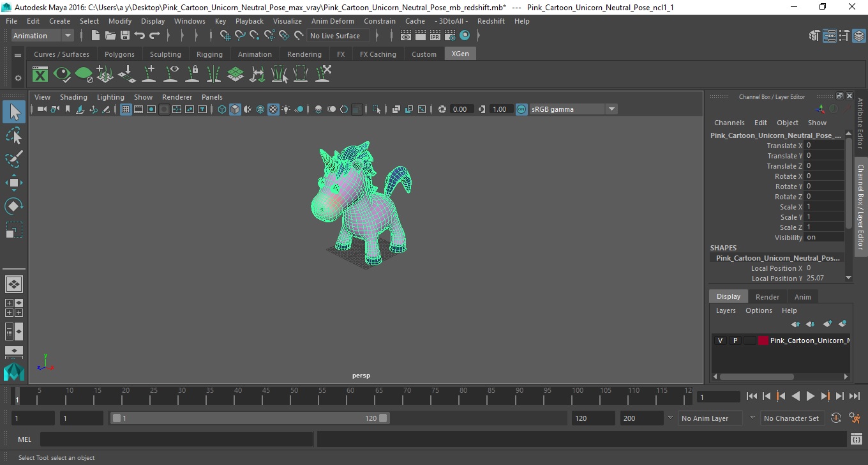The width and height of the screenshot is (868, 465).
Task: Create a new scene
Action: [x=96, y=36]
